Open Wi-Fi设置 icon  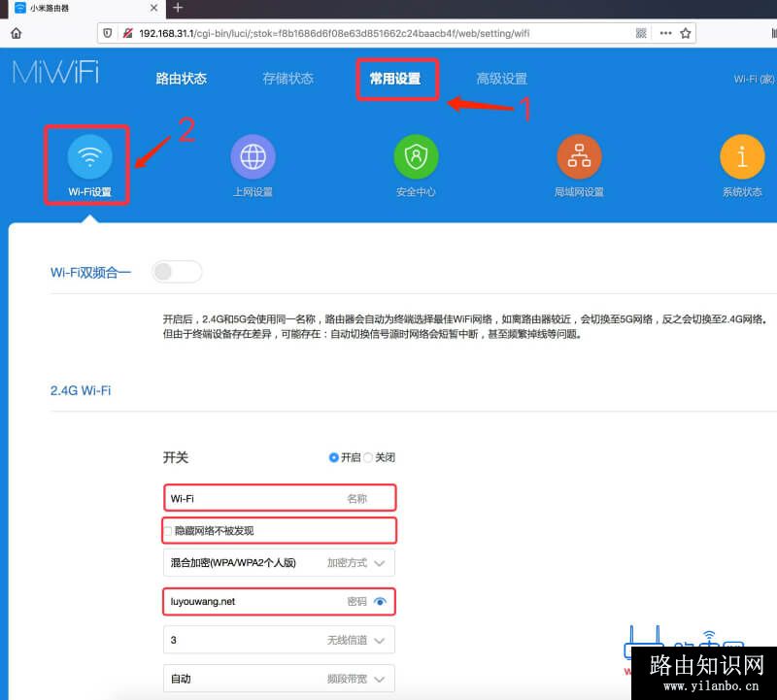[x=89, y=157]
